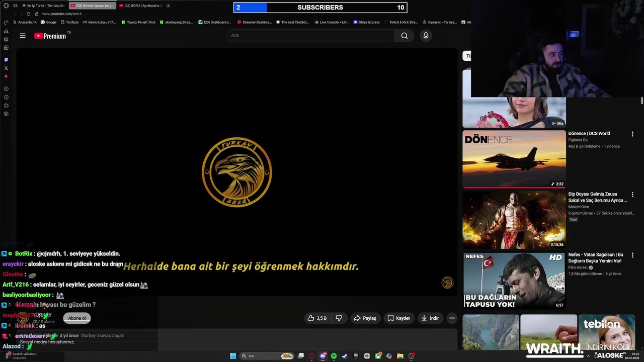Open the Film Adresi channel link
This screenshot has width=644, height=362.
pos(578,267)
